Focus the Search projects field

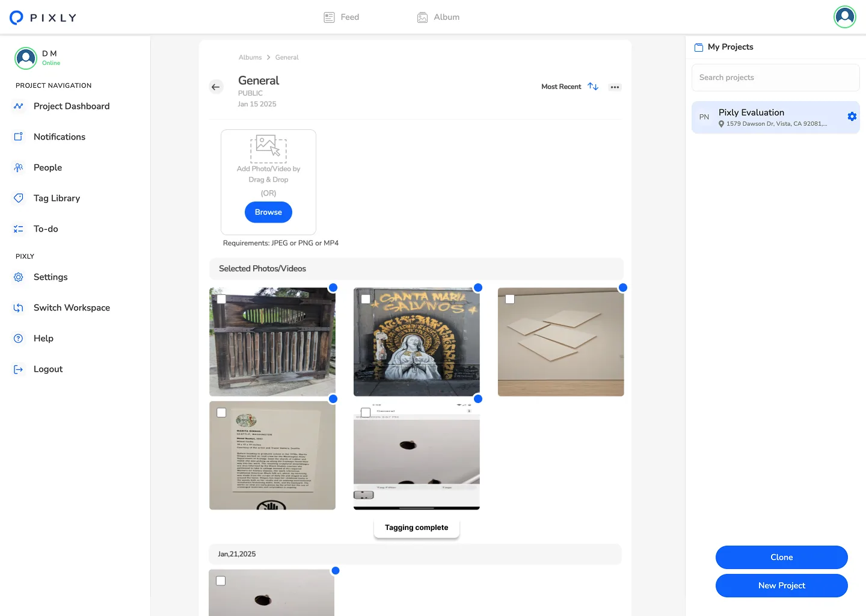tap(776, 78)
